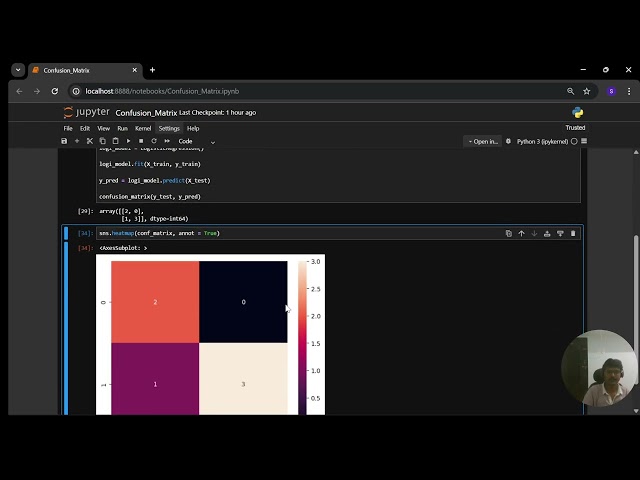Viewport: 640px width, 480px height.
Task: Open the browser tab search dropdown
Action: [18, 70]
